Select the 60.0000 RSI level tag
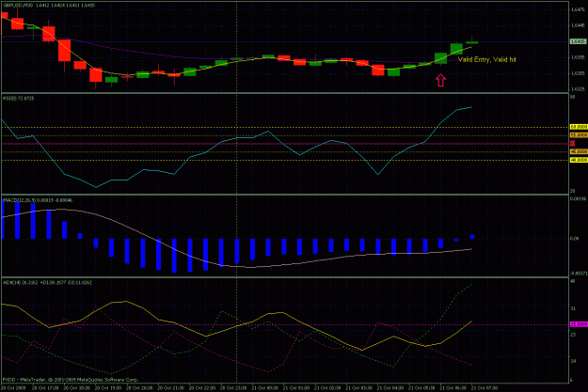588x392 pixels. click(x=579, y=127)
